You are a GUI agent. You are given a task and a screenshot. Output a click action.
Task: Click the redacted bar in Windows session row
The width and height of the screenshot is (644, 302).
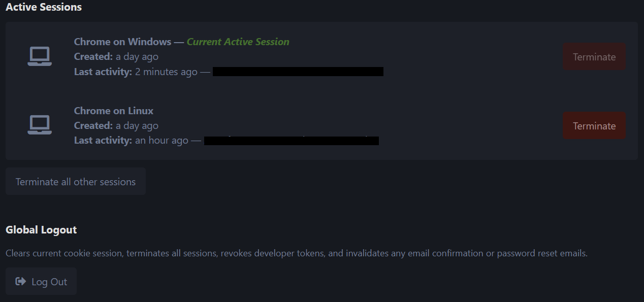pyautogui.click(x=298, y=72)
